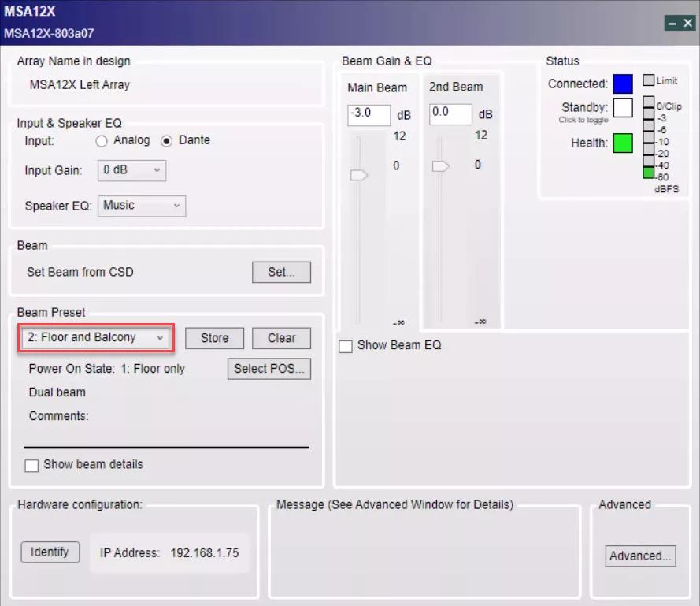This screenshot has height=606, width=700.
Task: Click the MSA12X-803a07 device title text
Action: pyautogui.click(x=49, y=34)
